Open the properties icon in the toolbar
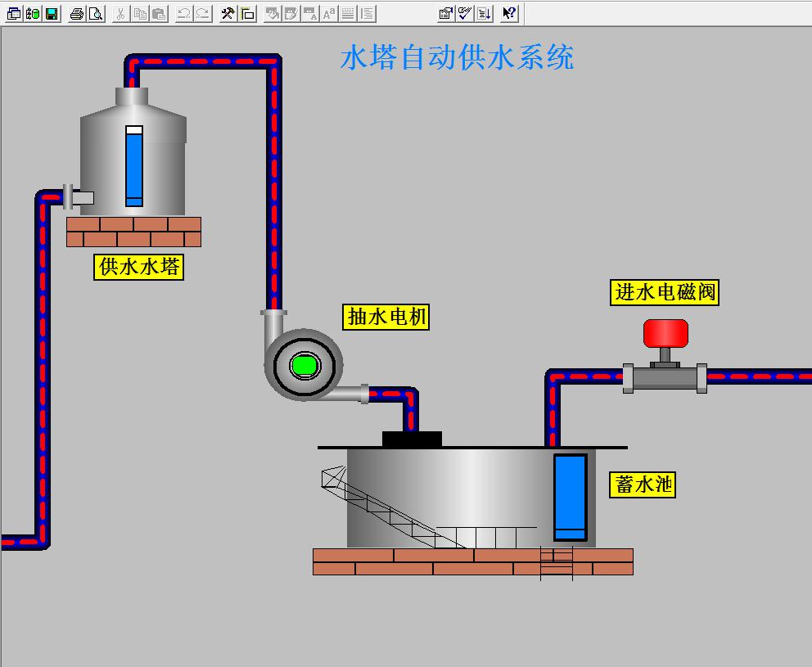This screenshot has height=667, width=812. pyautogui.click(x=445, y=13)
